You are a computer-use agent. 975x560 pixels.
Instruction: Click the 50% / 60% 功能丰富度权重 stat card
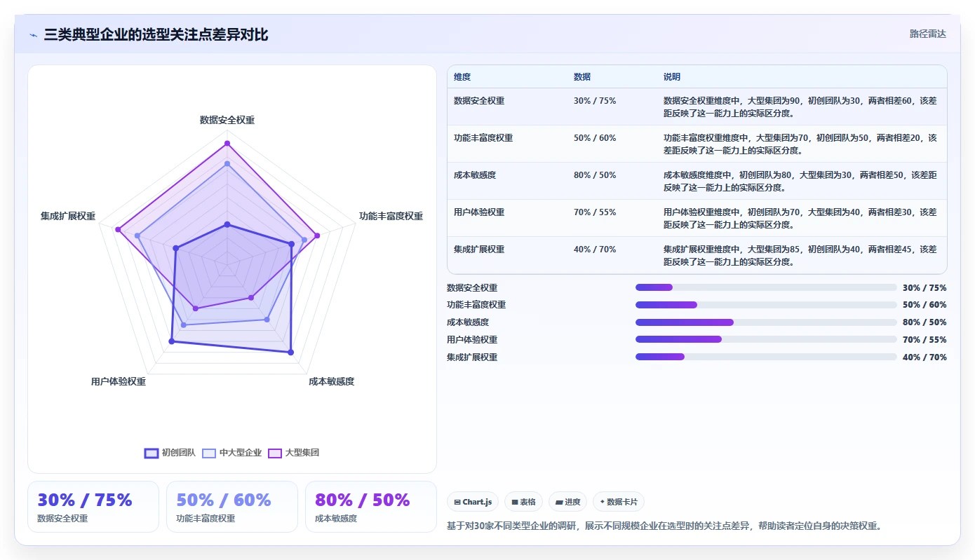232,507
